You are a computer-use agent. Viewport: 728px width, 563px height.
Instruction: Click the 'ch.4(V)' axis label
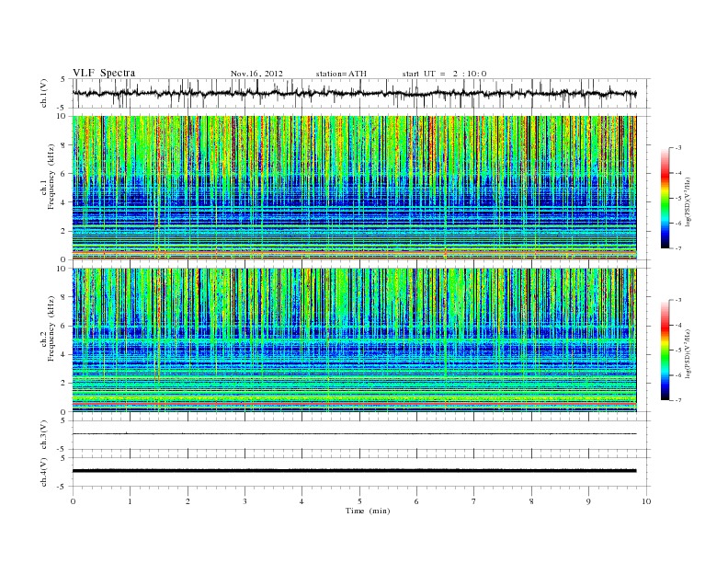pos(44,472)
